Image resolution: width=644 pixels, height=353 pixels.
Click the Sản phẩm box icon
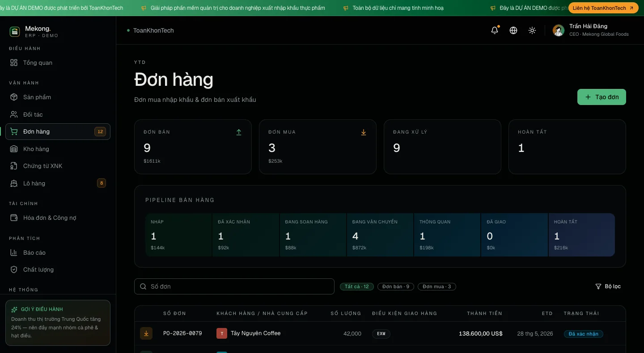[14, 97]
